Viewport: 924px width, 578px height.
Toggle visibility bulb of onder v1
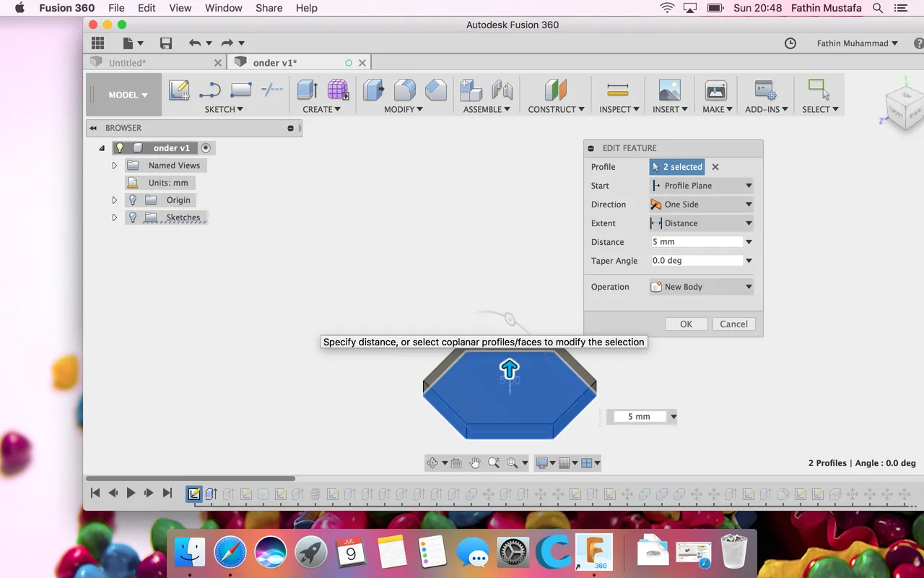coord(120,148)
